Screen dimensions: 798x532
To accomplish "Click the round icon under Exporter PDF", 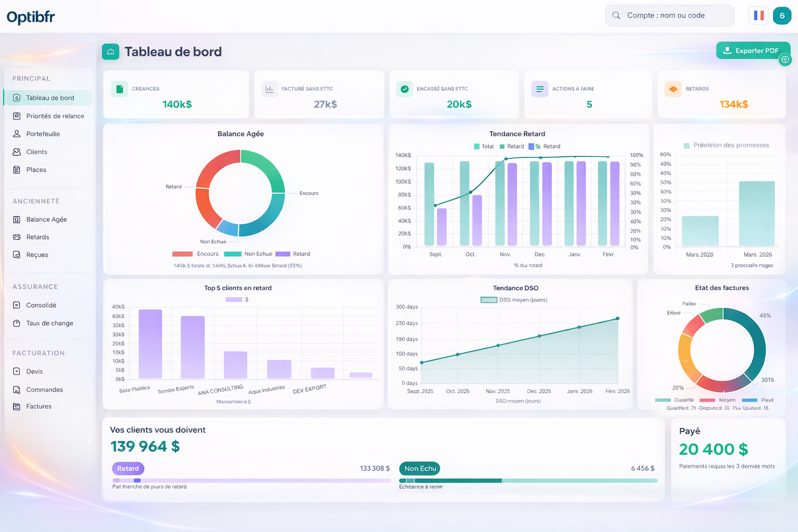I will 785,60.
